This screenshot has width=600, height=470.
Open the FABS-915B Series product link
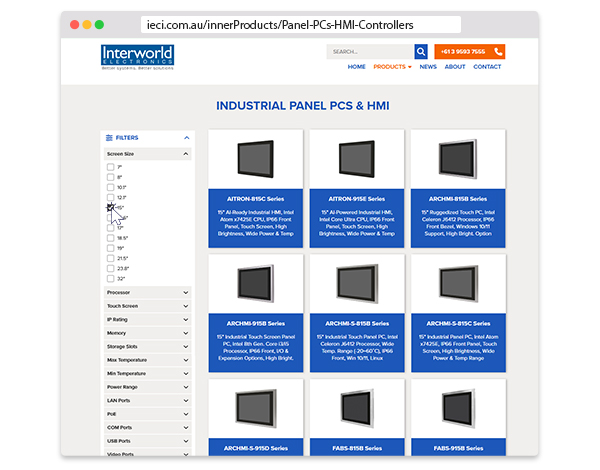tap(458, 448)
